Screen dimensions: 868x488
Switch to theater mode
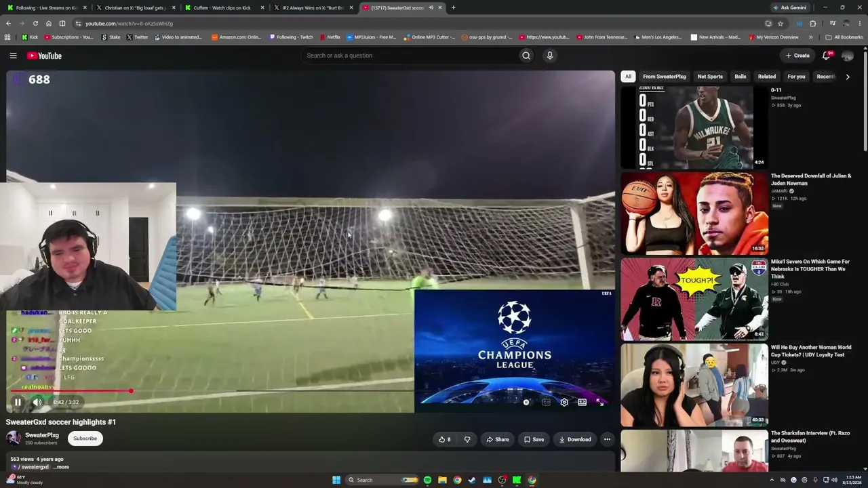tap(582, 402)
